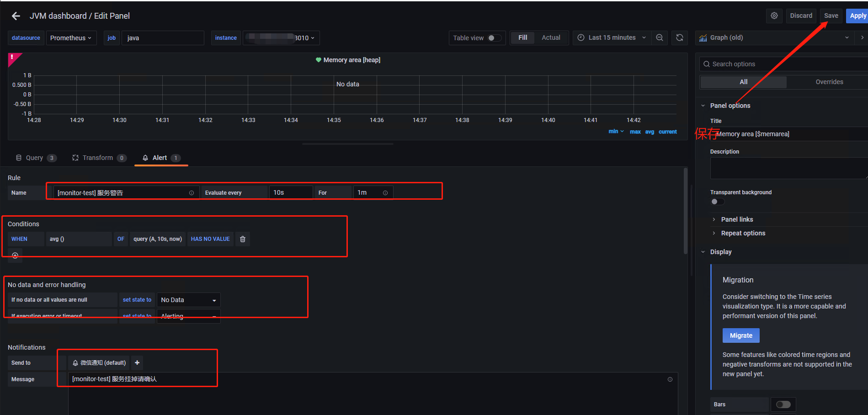This screenshot has width=868, height=415.
Task: Open Last 15 minutes time picker
Action: (612, 37)
